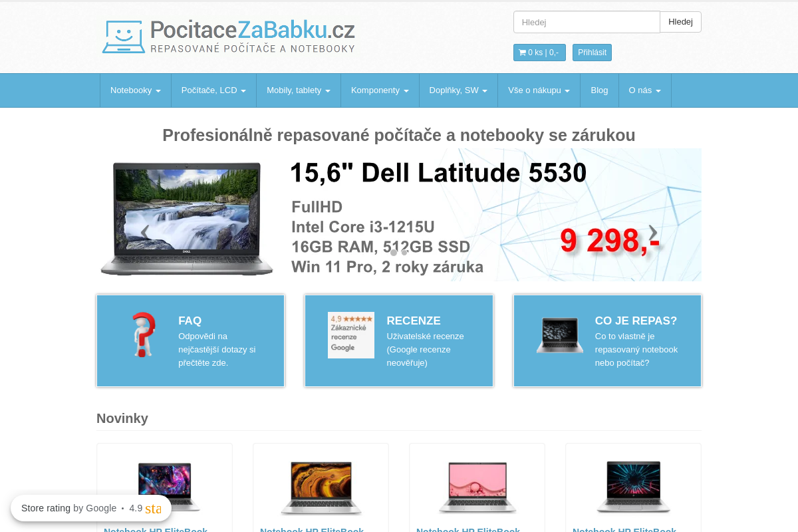Screen dimensions: 798x532
Task: Expand the Mobily, tablety menu
Action: (x=299, y=90)
